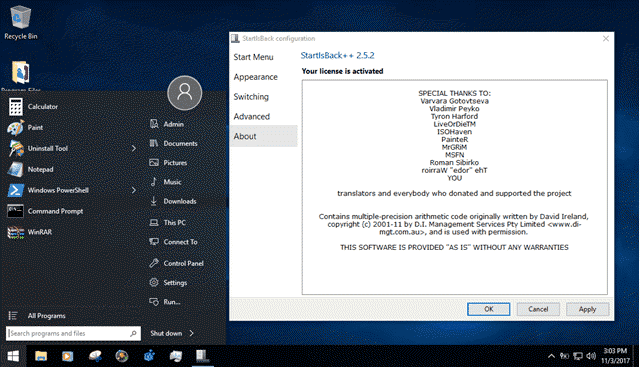The image size is (640, 367).
Task: Click the StartIsBack++ 2.5.2 link
Action: 337,56
